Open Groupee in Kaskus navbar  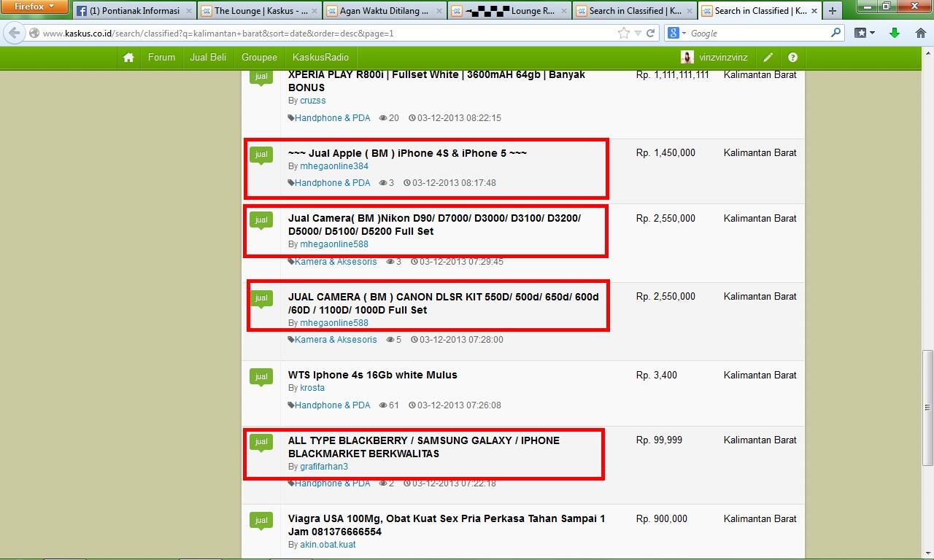tap(259, 58)
